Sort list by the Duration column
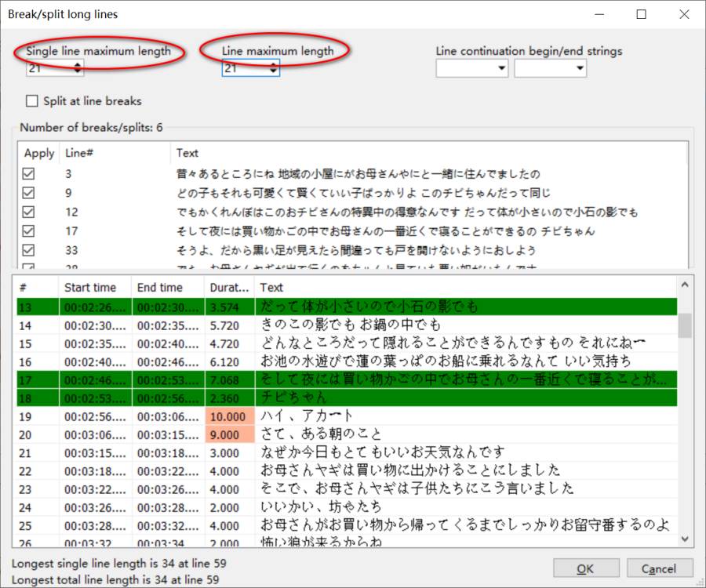 pyautogui.click(x=231, y=287)
